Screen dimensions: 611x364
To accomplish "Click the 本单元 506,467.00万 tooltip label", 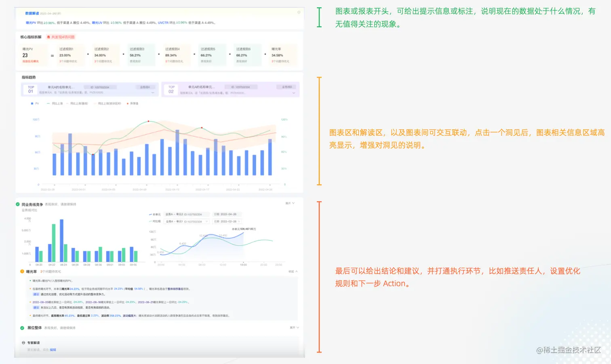I will coord(244,229).
